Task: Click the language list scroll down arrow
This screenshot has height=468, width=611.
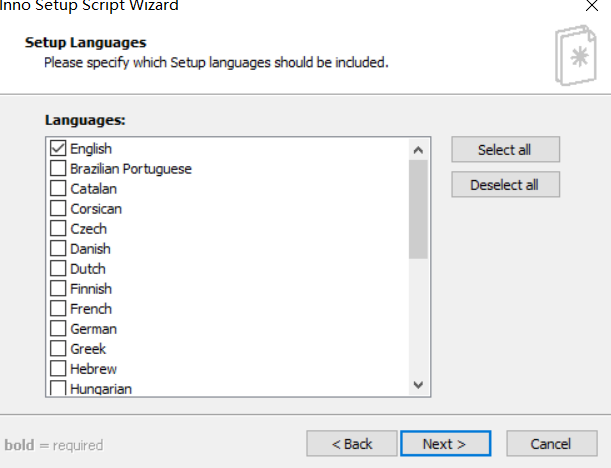Action: tap(418, 385)
